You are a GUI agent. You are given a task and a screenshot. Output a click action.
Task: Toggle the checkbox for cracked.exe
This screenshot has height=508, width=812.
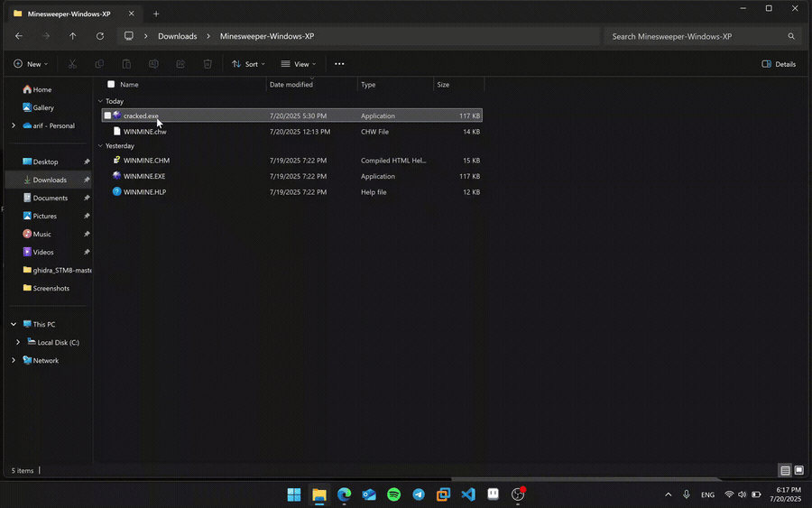tap(107, 115)
